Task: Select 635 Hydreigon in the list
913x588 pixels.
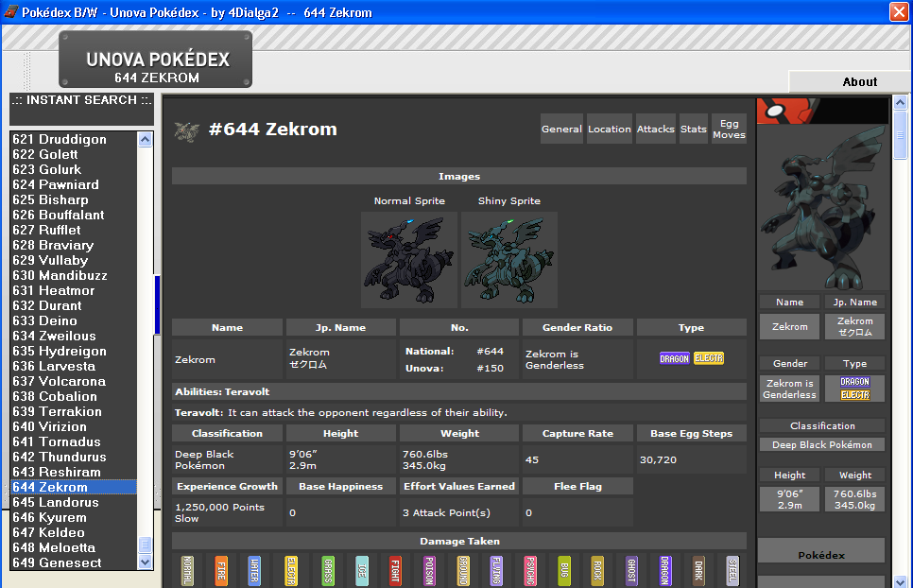Action: (x=74, y=351)
